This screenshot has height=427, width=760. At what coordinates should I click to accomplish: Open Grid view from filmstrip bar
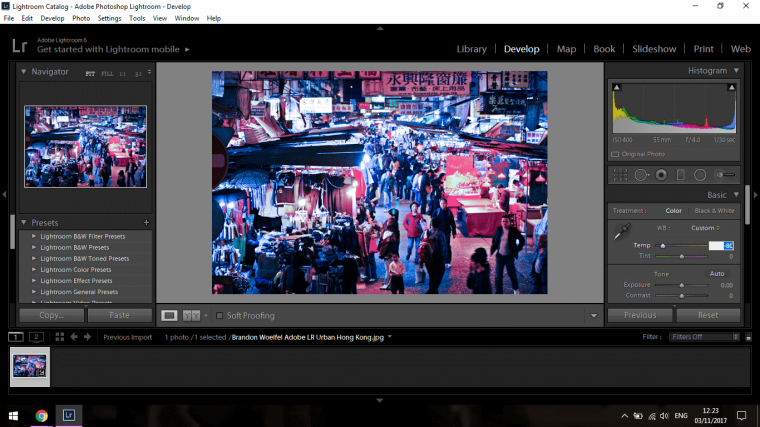pyautogui.click(x=60, y=337)
